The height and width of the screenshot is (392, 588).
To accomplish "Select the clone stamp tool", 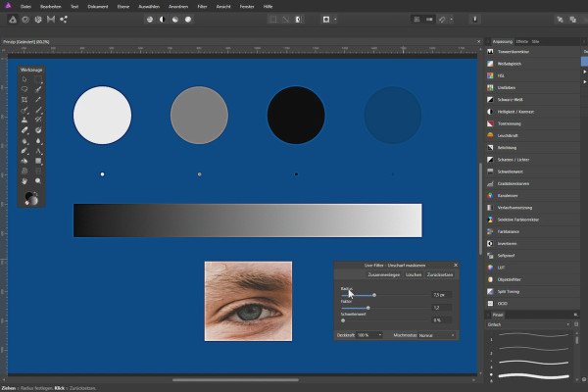I will 24,120.
